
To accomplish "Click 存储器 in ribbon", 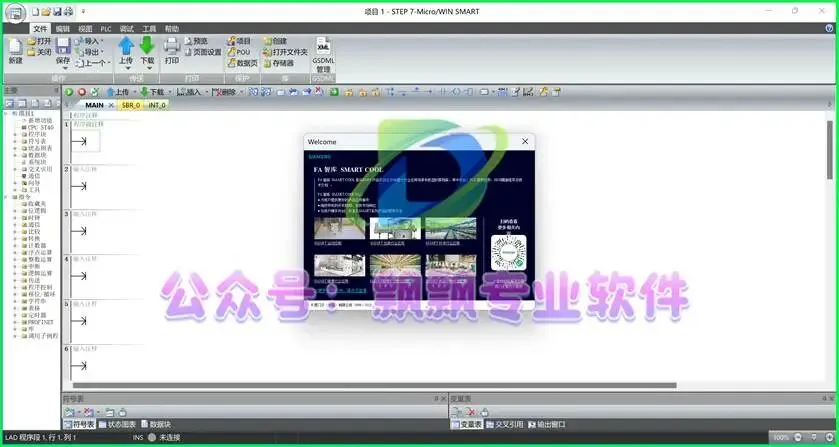I will coord(279,63).
